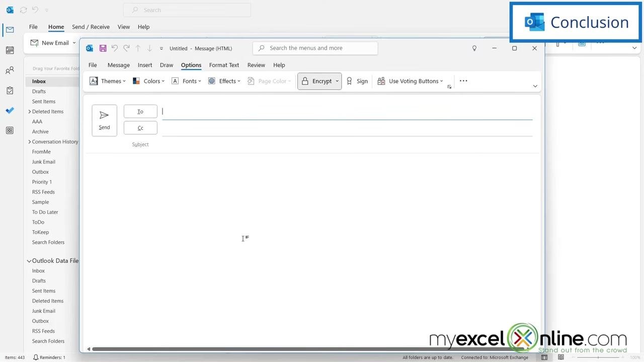Click into the To recipients field
Image resolution: width=644 pixels, height=362 pixels.
coord(347,112)
